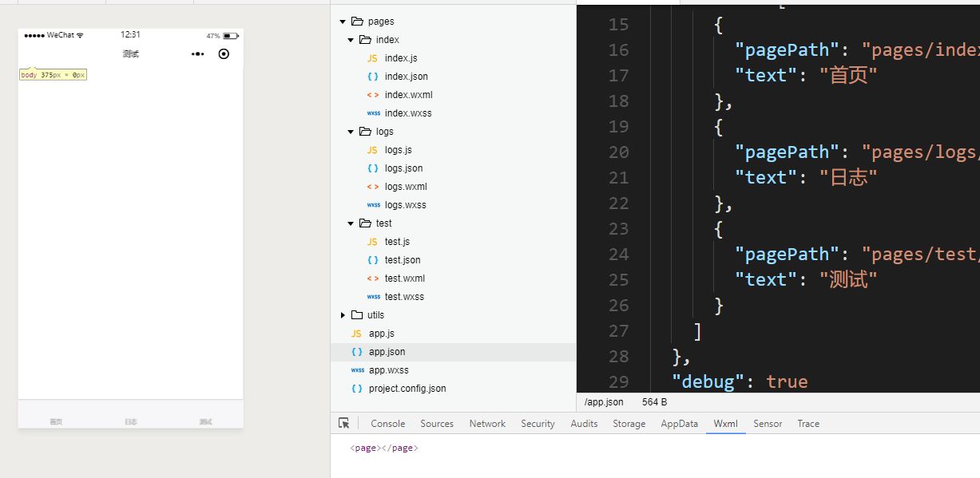Click the test.wxml angle-bracket file icon
980x478 pixels.
pyautogui.click(x=372, y=279)
